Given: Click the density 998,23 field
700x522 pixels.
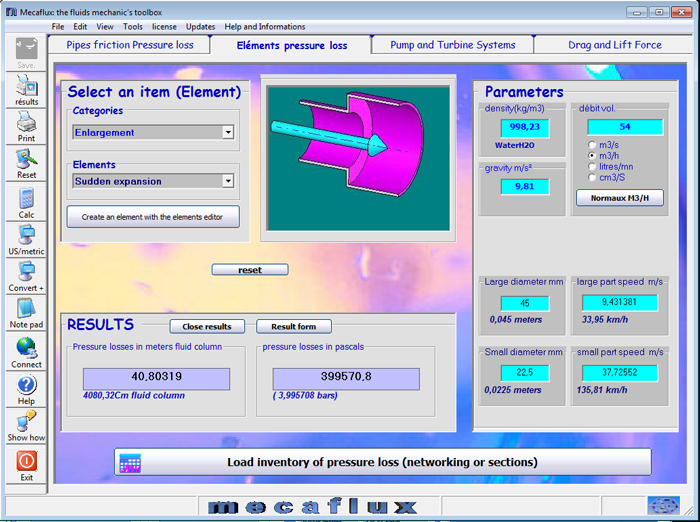Looking at the screenshot, I should pos(525,127).
